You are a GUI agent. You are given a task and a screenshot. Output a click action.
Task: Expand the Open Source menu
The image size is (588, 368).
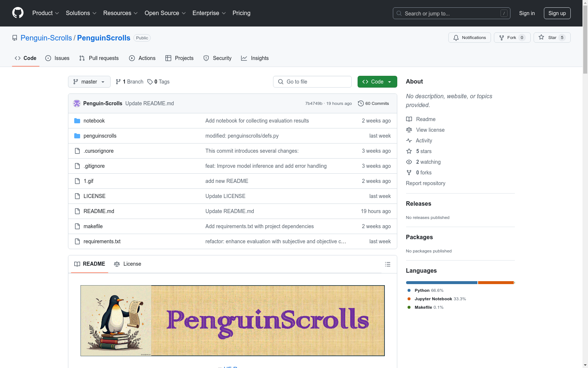click(x=165, y=13)
